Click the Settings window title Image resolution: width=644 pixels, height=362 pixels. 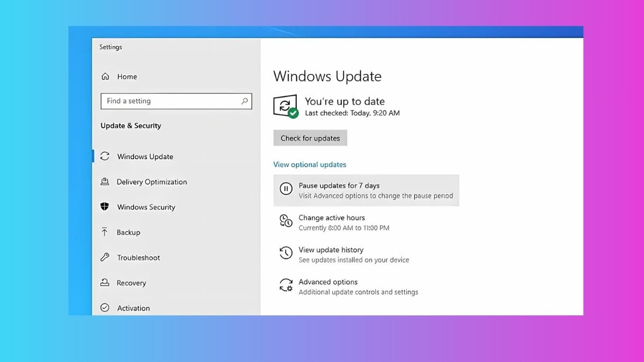(111, 47)
